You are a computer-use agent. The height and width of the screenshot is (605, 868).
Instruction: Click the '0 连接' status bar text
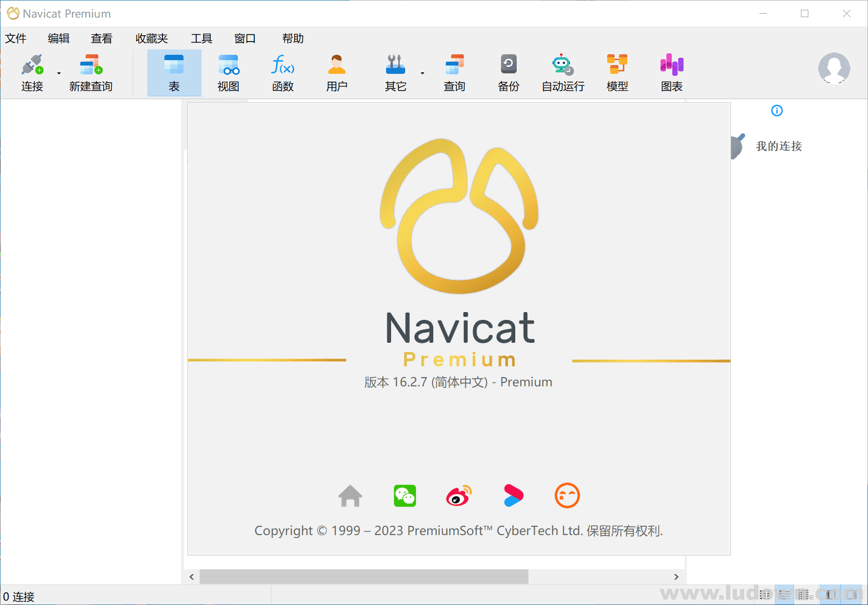coord(19,597)
